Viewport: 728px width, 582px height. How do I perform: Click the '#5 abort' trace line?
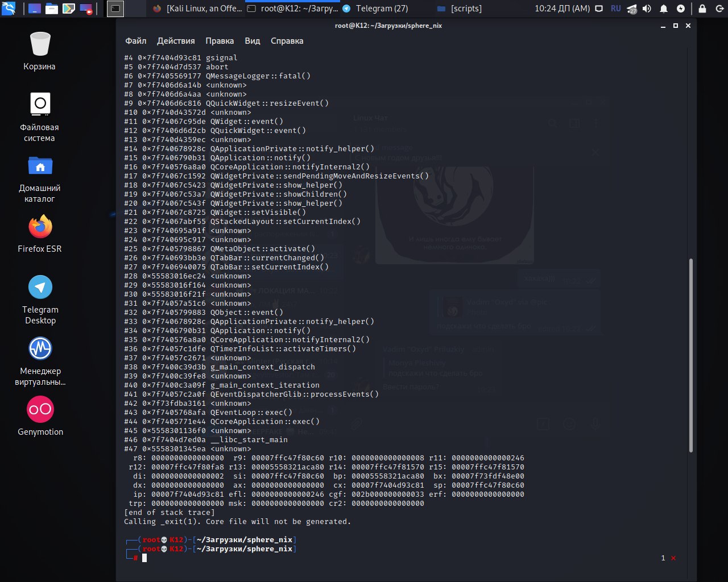click(x=176, y=66)
